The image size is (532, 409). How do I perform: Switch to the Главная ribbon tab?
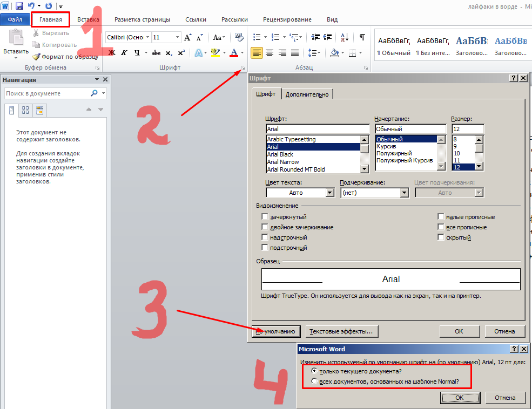point(51,19)
